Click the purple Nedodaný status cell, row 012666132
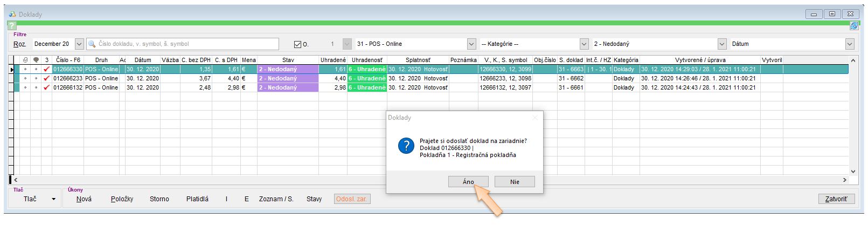 (x=288, y=87)
